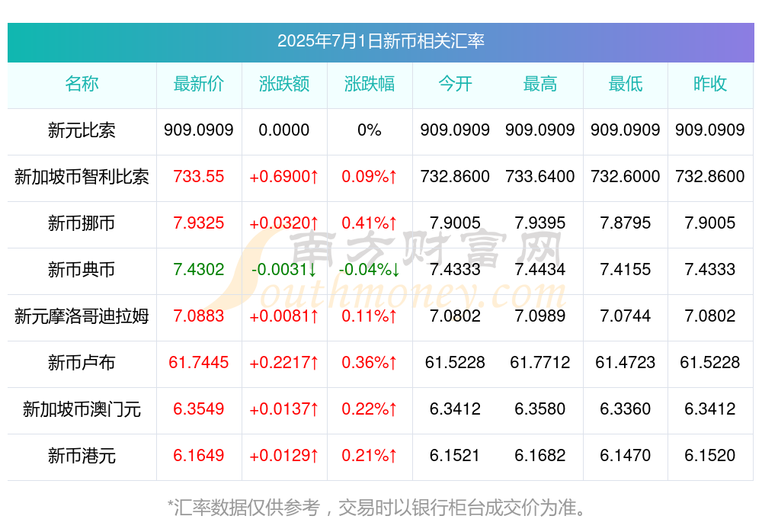Click the 新币典币 row name
The image size is (762, 532).
82,270
